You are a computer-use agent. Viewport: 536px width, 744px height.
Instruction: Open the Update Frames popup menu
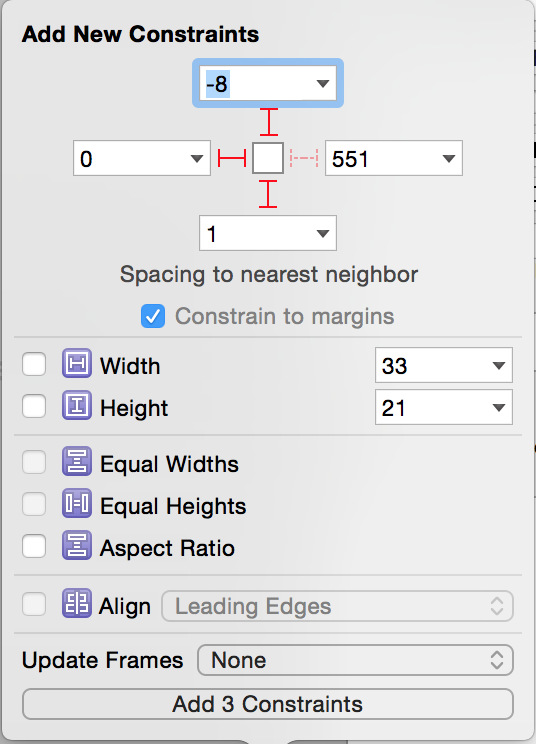pyautogui.click(x=355, y=660)
